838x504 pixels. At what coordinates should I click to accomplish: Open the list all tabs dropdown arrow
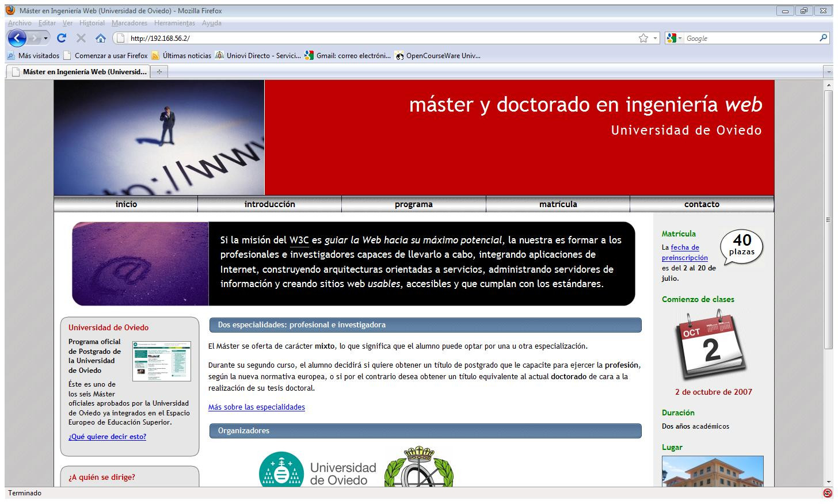(828, 72)
